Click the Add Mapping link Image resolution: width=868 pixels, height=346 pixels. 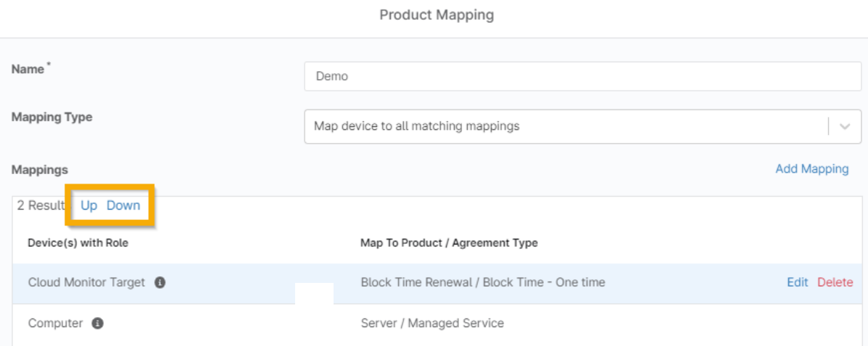(811, 169)
